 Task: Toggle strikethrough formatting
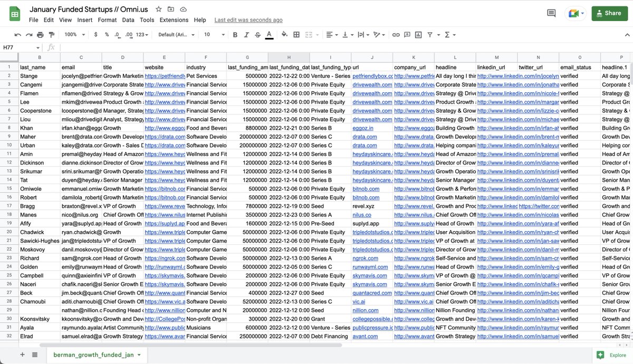coord(257,34)
